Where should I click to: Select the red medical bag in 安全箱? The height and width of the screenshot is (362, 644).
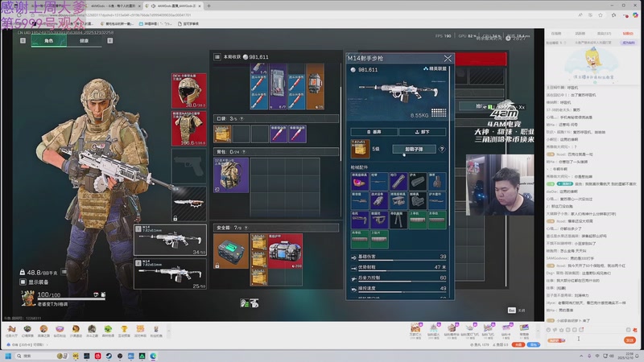(x=286, y=251)
